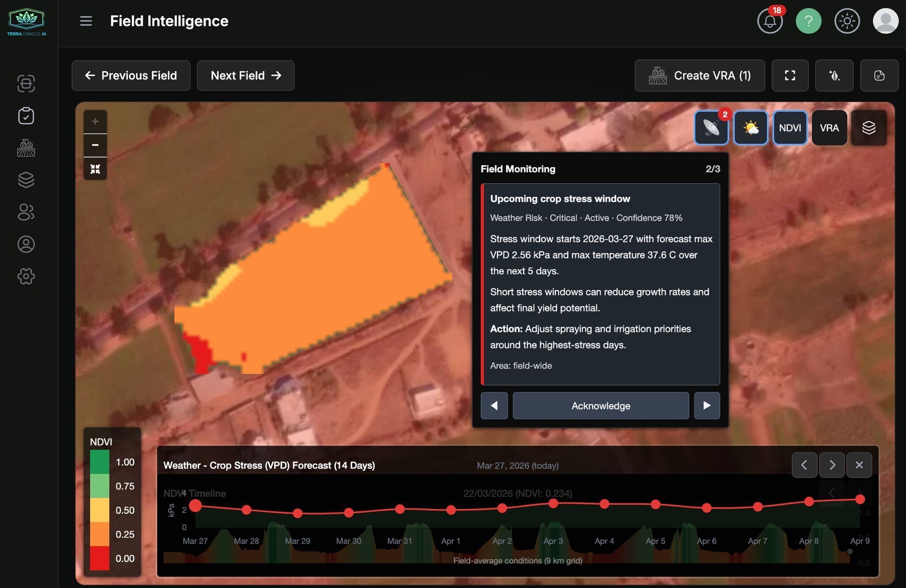Select the weather overlay icon on the map
Viewport: 906px width, 588px height.
(750, 128)
